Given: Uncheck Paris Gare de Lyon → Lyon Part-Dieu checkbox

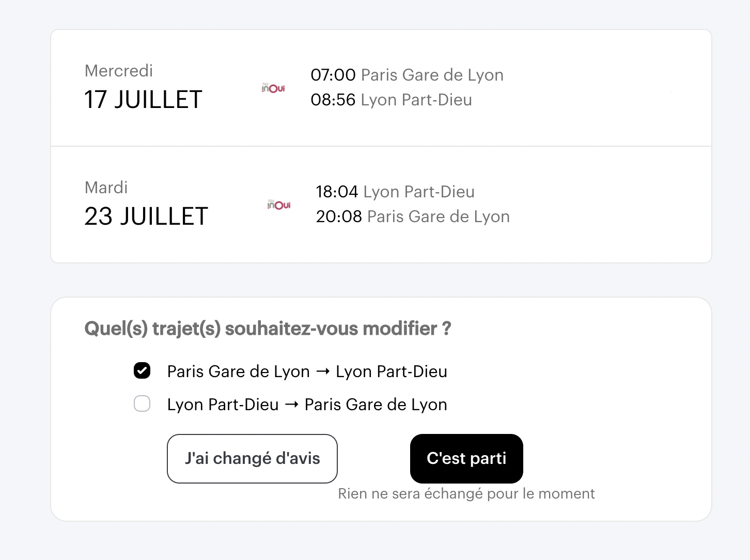Looking at the screenshot, I should pyautogui.click(x=142, y=371).
